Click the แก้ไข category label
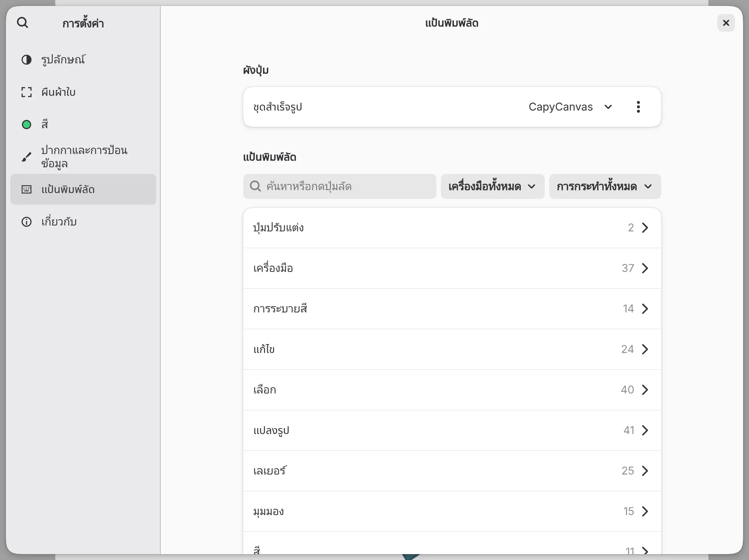The image size is (749, 560). pyautogui.click(x=264, y=349)
